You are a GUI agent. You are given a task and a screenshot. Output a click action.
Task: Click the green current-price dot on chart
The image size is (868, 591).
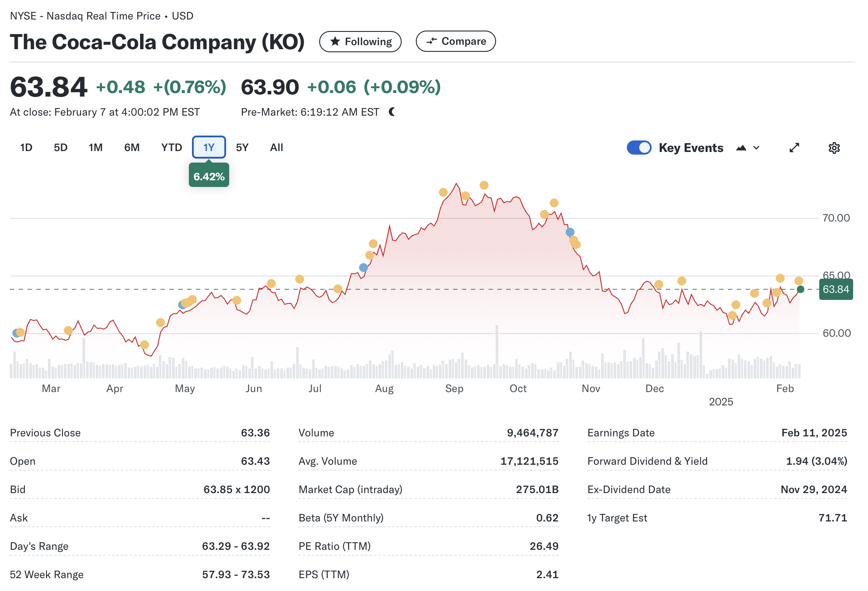coord(800,289)
